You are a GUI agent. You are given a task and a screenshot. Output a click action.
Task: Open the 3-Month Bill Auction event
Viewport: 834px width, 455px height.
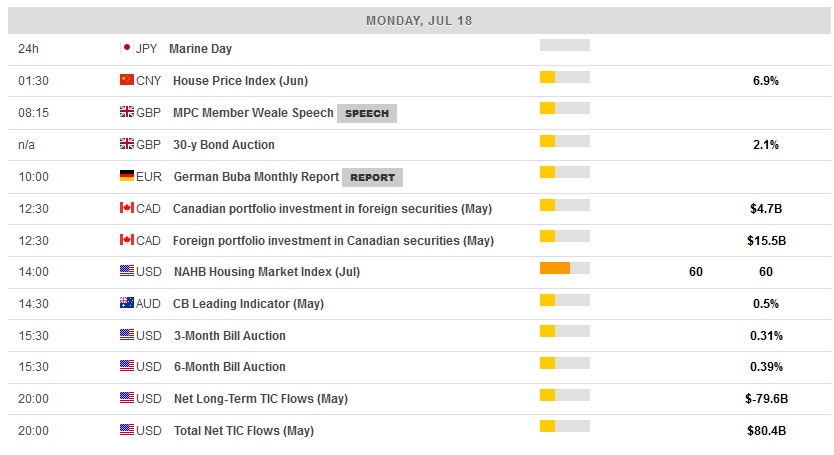(229, 335)
